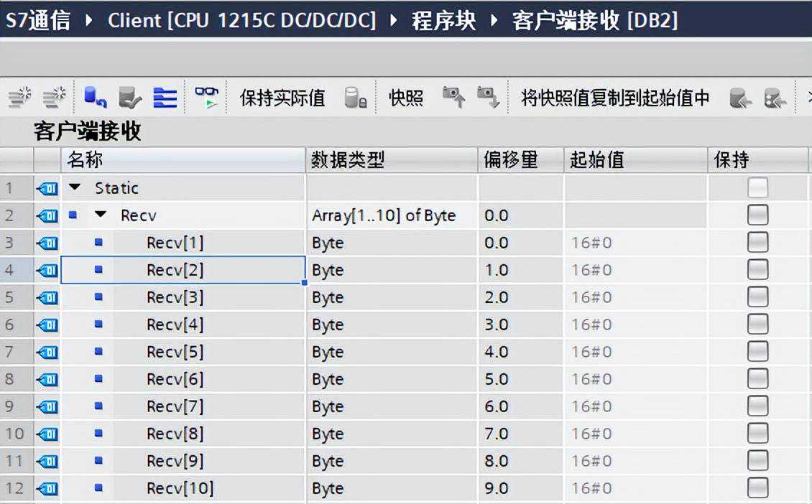812x504 pixels.
Task: Collapse the Recv array node
Action: [x=101, y=215]
